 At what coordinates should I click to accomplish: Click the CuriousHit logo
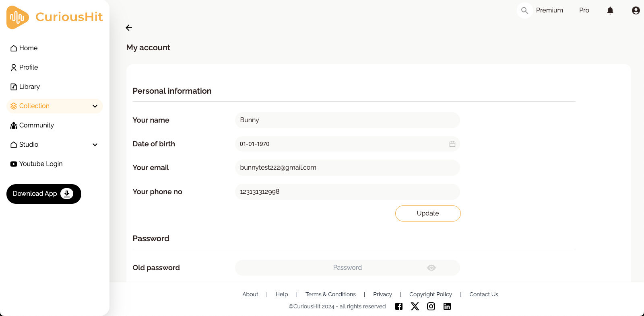55,17
